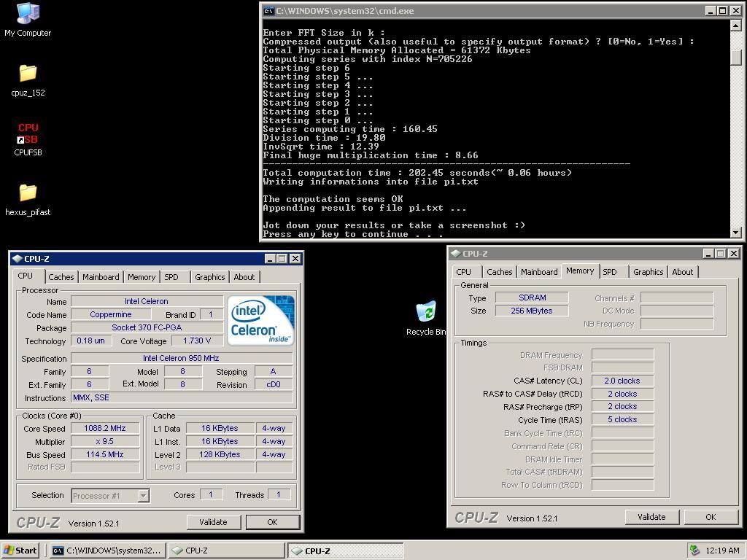Image resolution: width=747 pixels, height=560 pixels.
Task: Click the x 9.5 multiplier value
Action: click(105, 441)
